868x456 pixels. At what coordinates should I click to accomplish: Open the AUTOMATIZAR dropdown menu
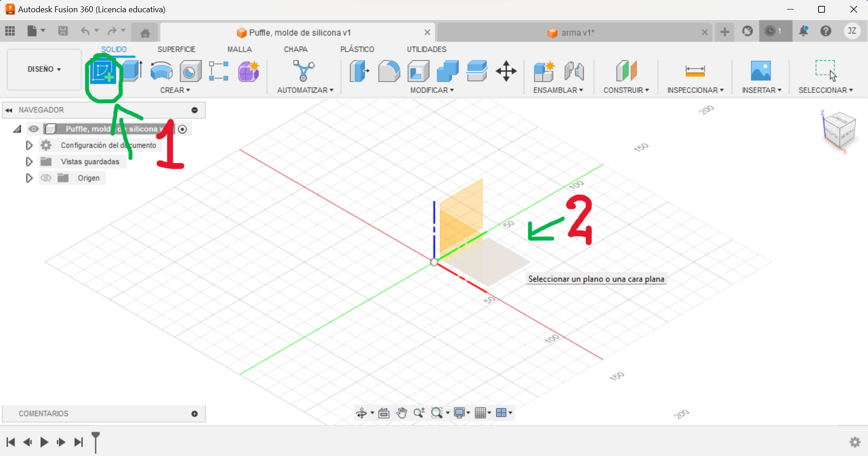point(305,90)
